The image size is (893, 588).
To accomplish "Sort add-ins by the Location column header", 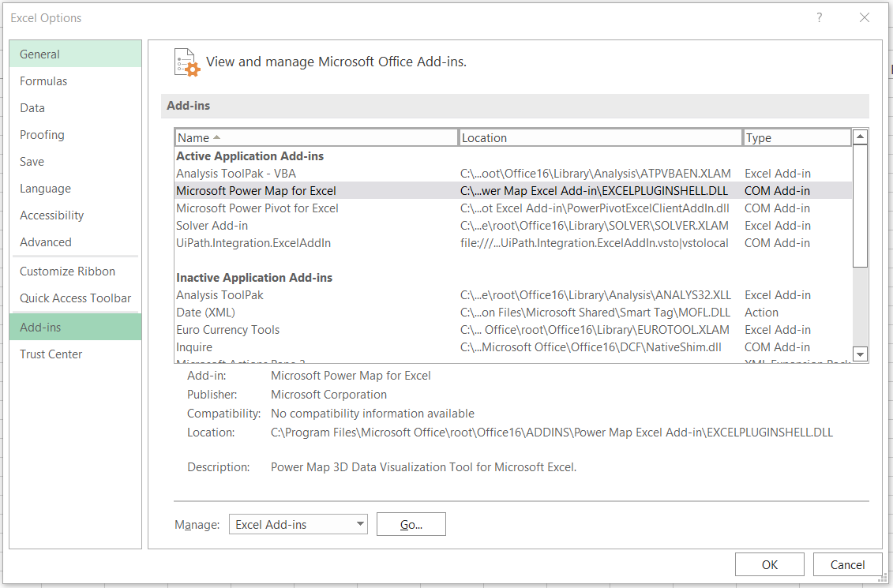I will (x=600, y=137).
